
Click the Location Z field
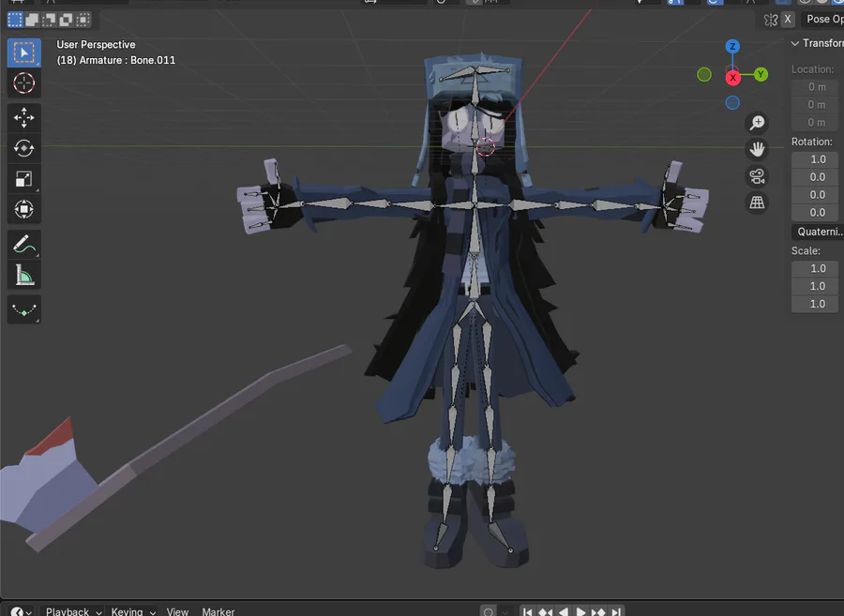815,123
